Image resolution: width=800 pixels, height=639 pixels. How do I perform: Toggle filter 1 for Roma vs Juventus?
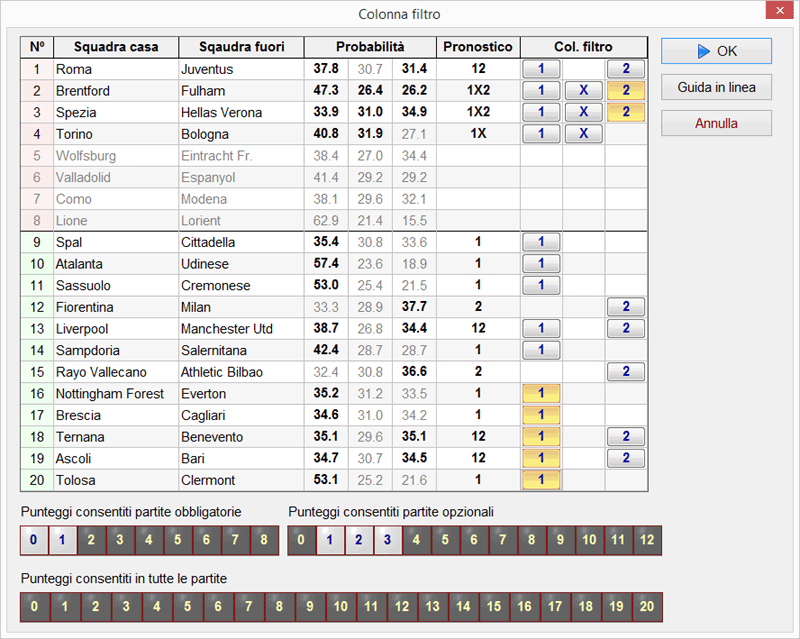click(x=541, y=69)
